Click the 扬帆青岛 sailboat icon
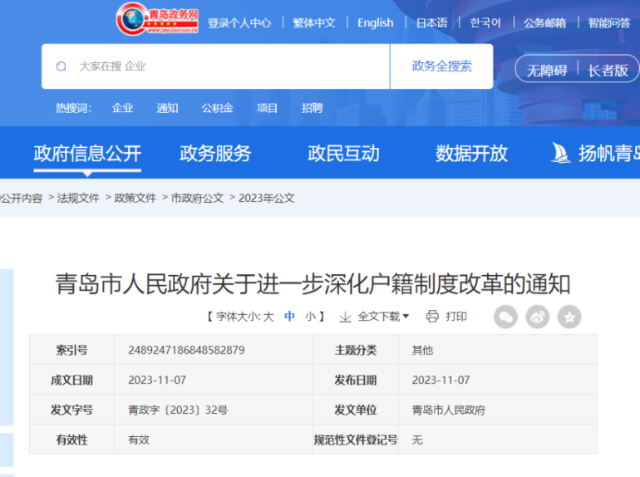Viewport: 640px width, 477px height. point(561,153)
